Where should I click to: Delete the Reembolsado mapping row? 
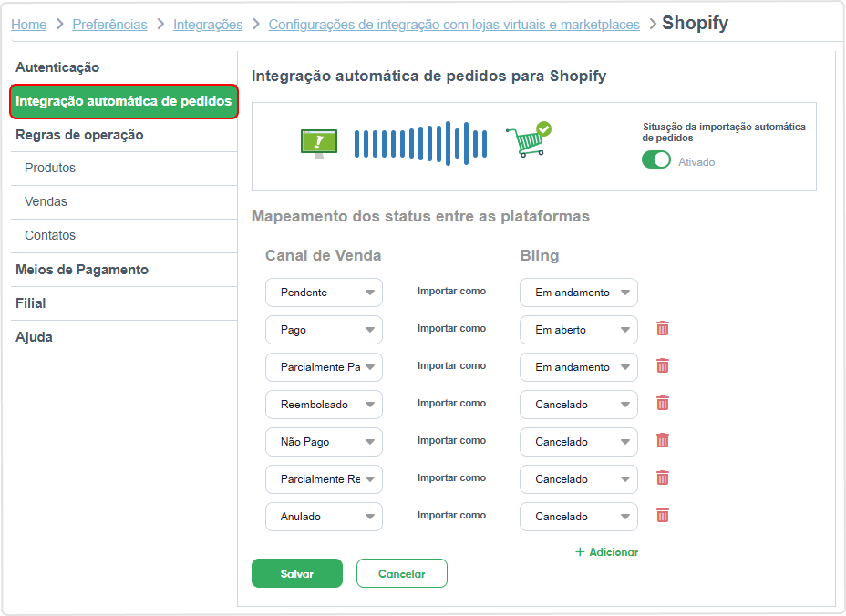coord(663,403)
